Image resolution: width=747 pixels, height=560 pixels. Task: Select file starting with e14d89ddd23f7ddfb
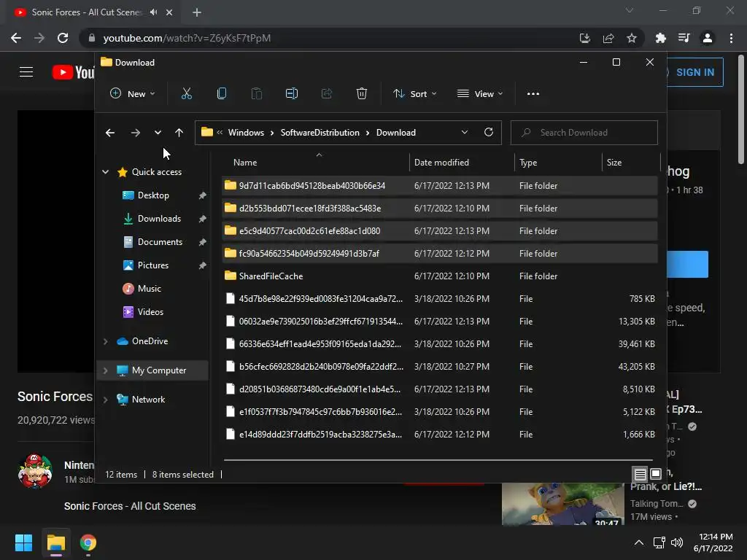[x=440, y=435]
